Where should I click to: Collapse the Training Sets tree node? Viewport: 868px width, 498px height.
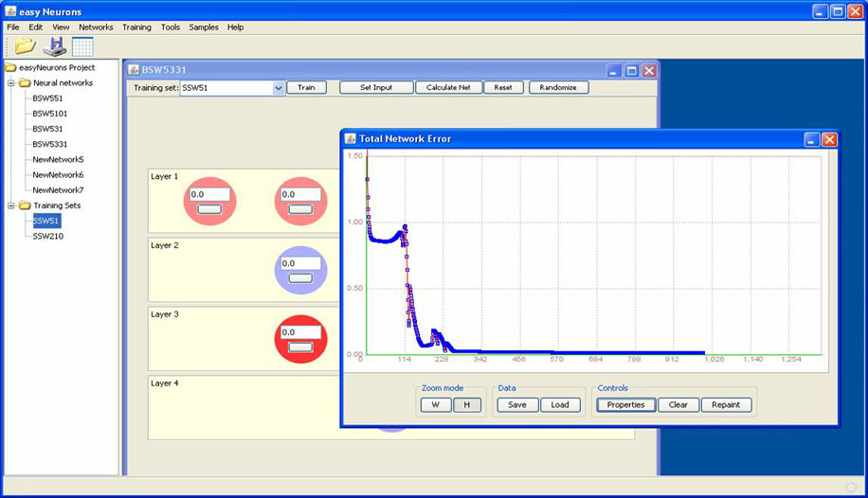(11, 205)
